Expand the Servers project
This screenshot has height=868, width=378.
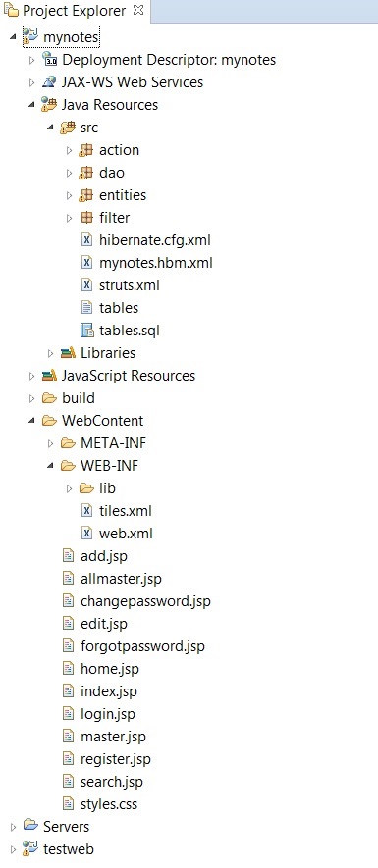[x=14, y=827]
